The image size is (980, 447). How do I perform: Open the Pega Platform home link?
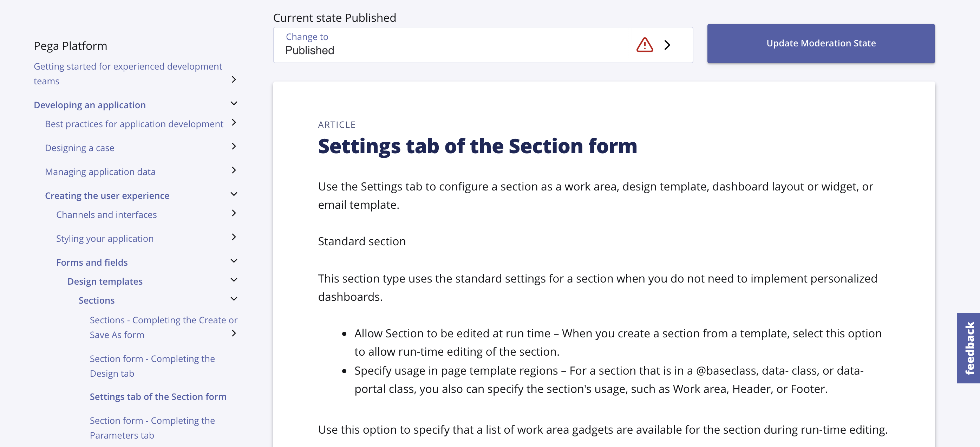[70, 45]
